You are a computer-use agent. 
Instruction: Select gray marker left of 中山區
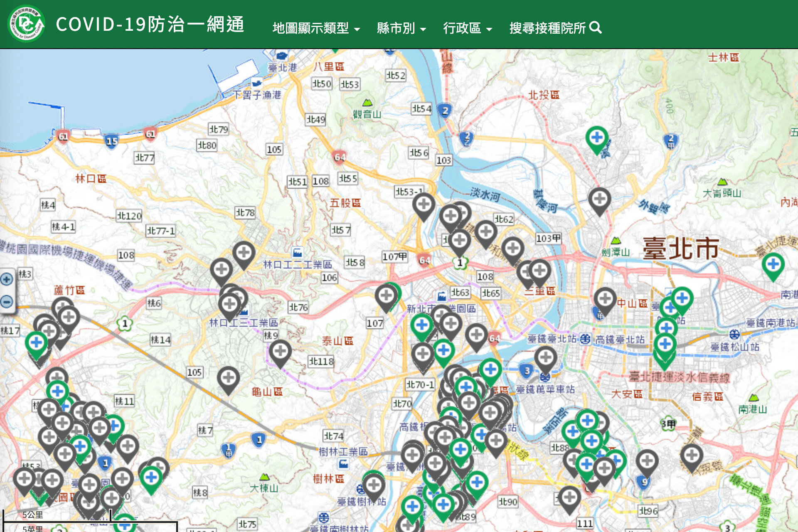pos(605,298)
